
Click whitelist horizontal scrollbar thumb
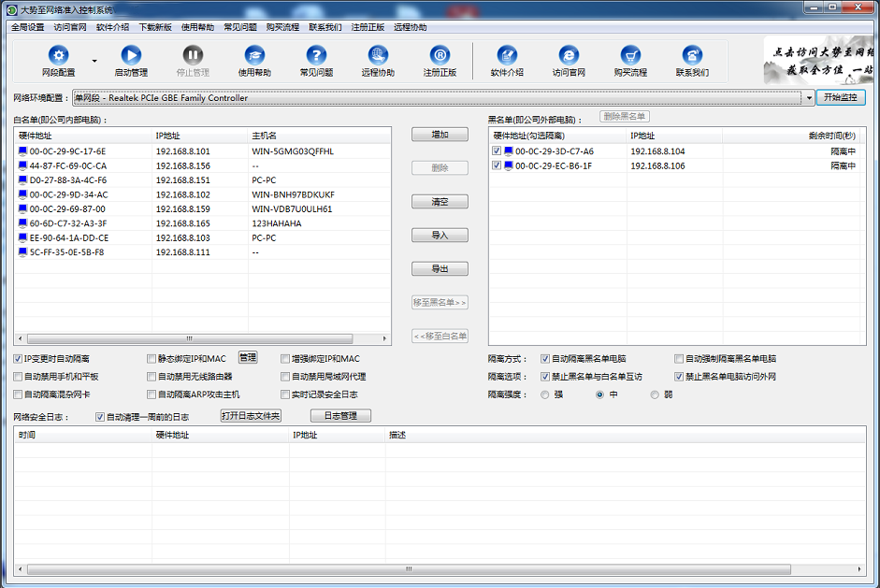[x=190, y=339]
